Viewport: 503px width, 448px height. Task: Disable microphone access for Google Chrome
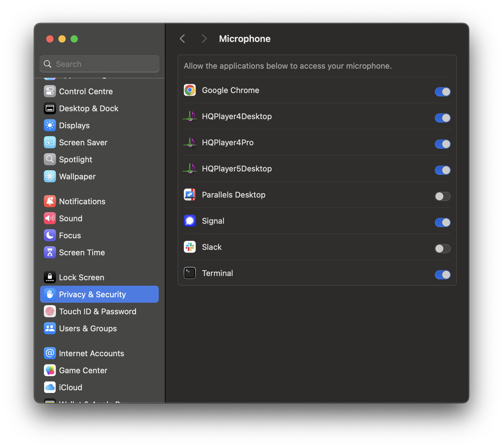pyautogui.click(x=442, y=92)
